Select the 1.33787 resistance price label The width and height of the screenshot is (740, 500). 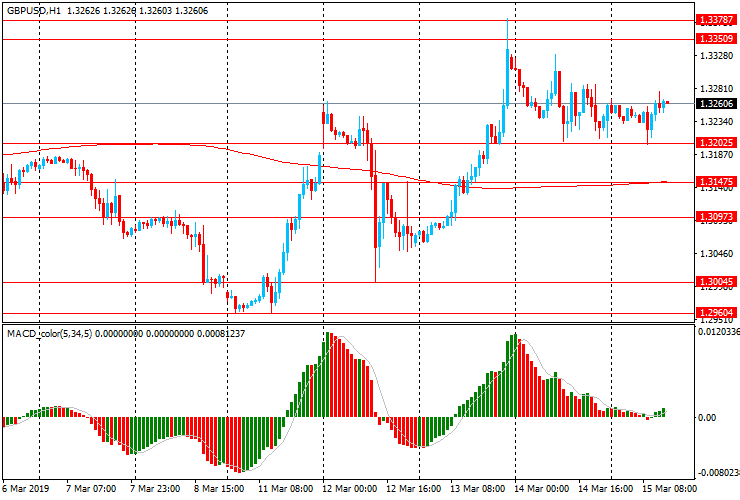(717, 19)
